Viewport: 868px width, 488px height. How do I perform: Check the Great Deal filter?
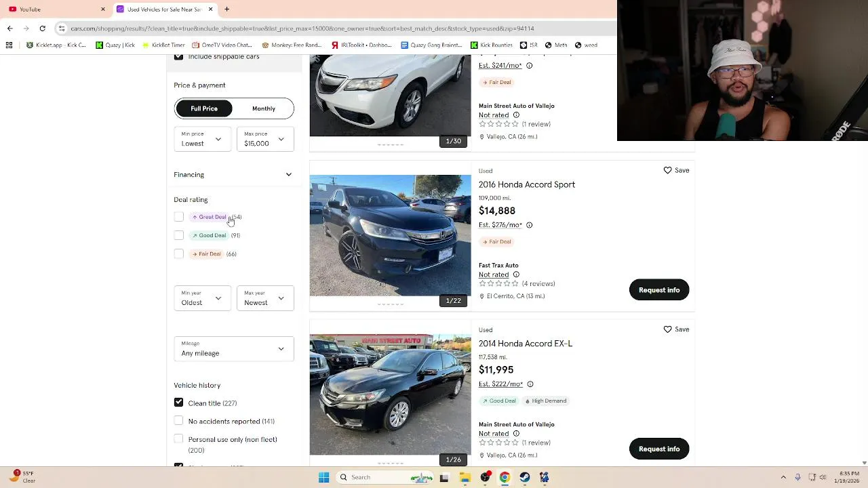pyautogui.click(x=179, y=217)
